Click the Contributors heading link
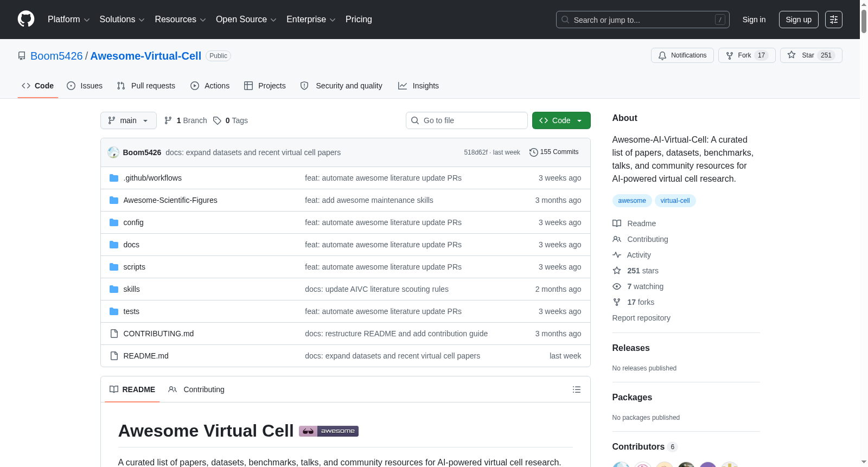This screenshot has width=868, height=467. pyautogui.click(x=644, y=447)
